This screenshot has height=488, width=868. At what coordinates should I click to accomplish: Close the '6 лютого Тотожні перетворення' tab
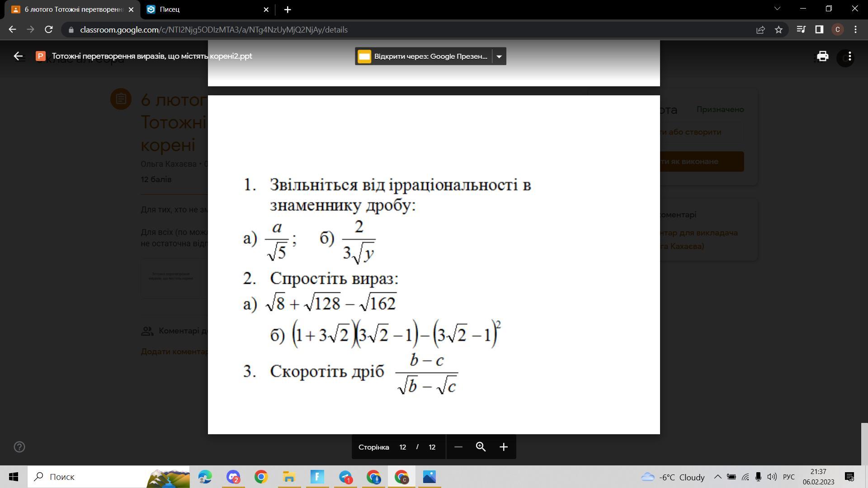[x=131, y=9]
